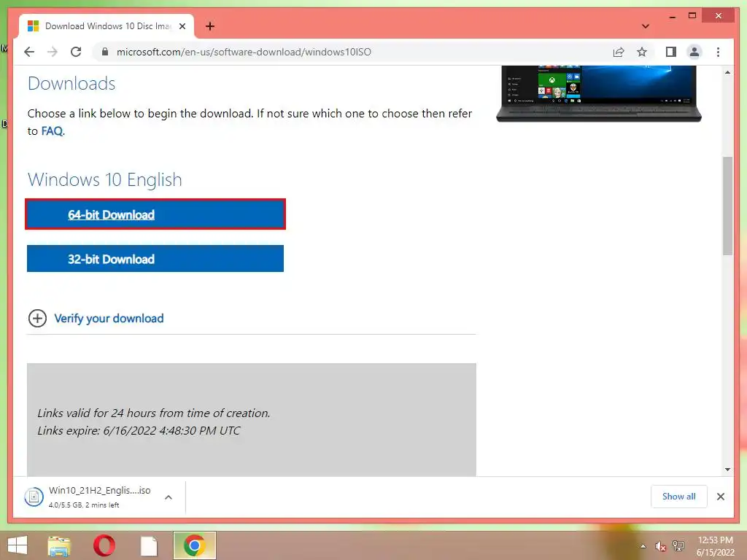This screenshot has width=747, height=560.
Task: Click the Win10_21H2 iso download file icon
Action: 34,497
